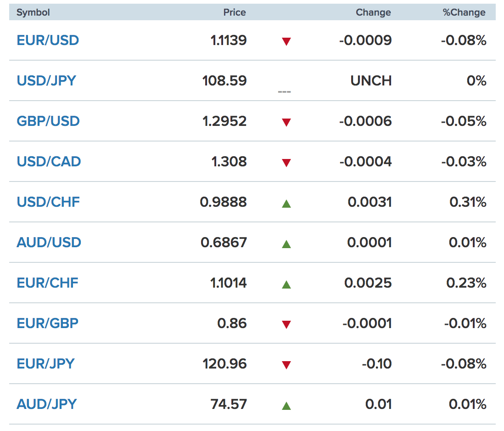
Task: Select the USD/CAD currency pair
Action: [49, 161]
